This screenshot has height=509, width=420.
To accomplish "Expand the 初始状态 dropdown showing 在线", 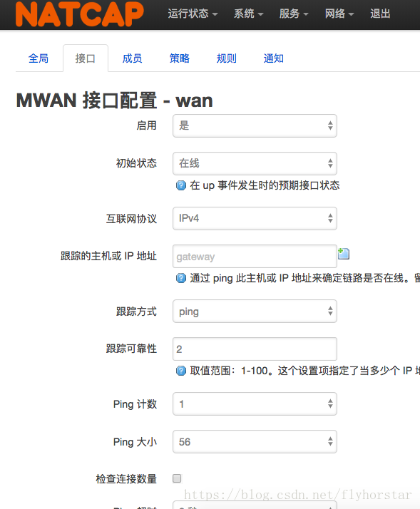I will (255, 163).
